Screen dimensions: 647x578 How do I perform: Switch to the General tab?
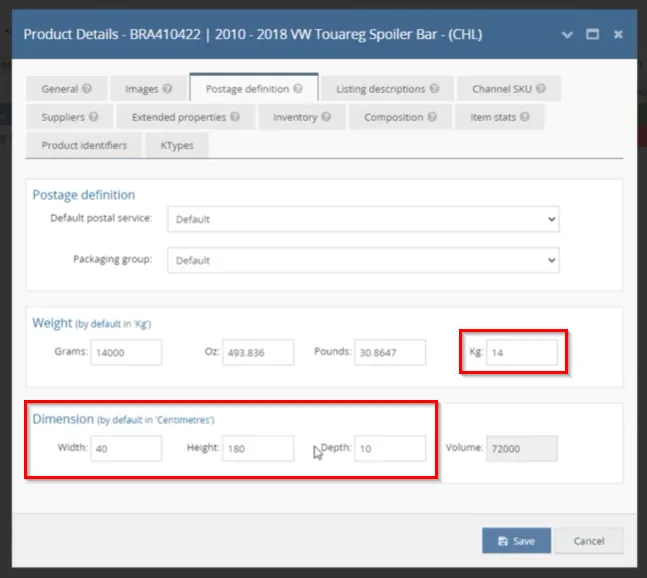[x=66, y=89]
